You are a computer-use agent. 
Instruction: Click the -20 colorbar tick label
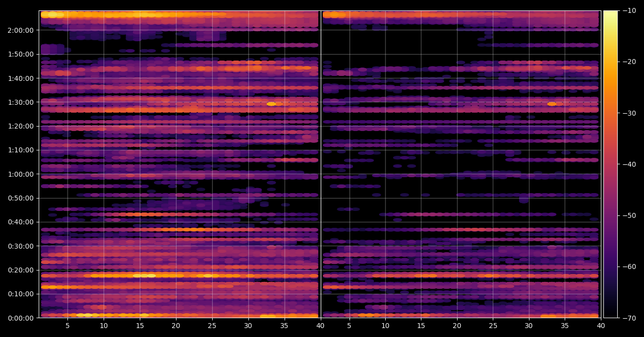click(629, 62)
